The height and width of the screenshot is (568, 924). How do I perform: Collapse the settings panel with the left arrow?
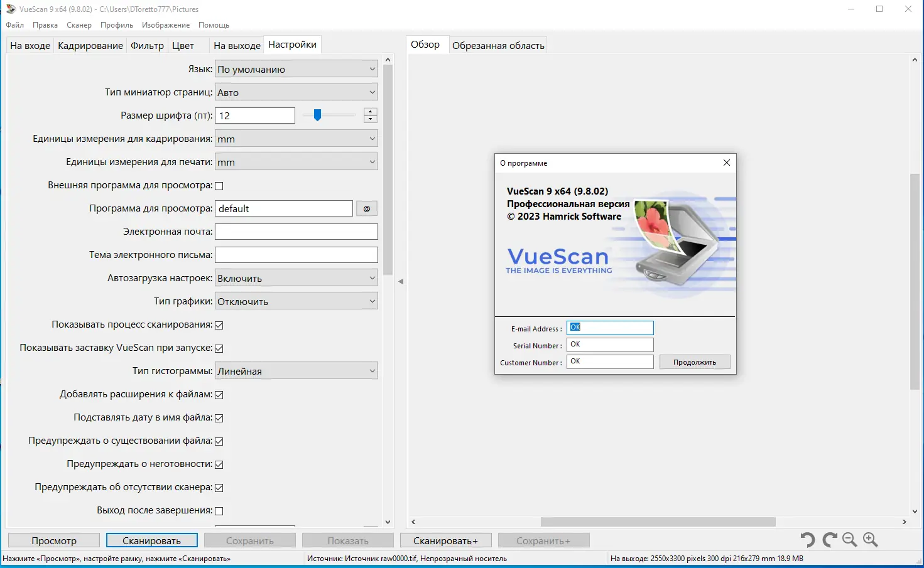click(x=400, y=282)
